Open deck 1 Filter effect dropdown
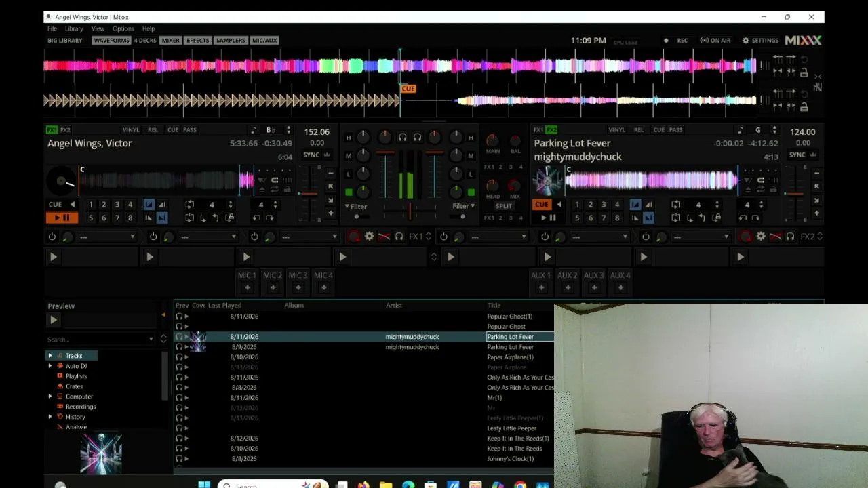 point(355,206)
